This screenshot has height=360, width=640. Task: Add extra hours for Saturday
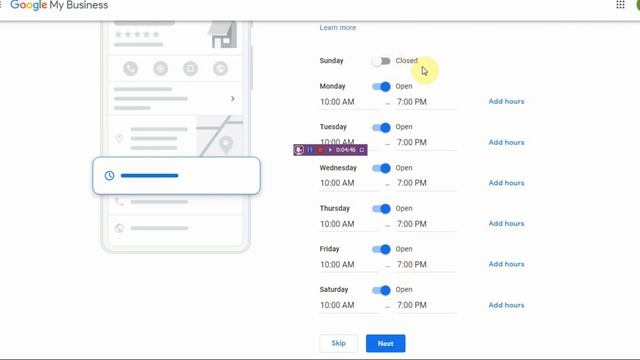[506, 305]
